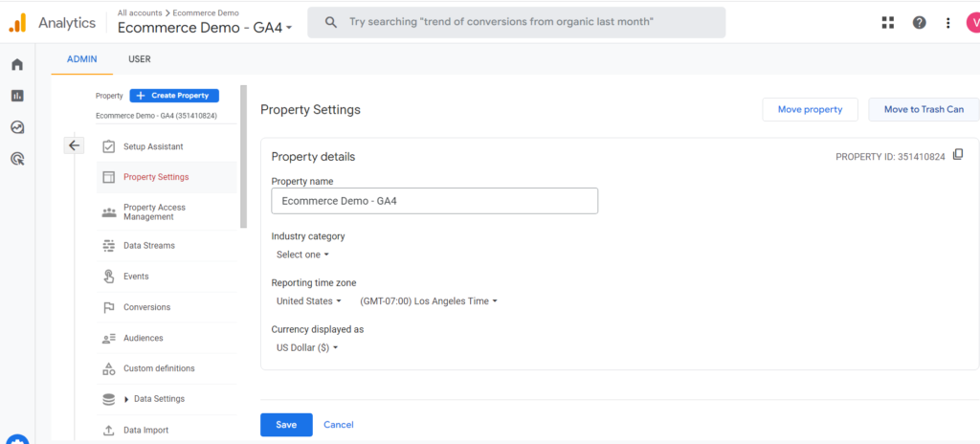
Task: Click the Property name text field
Action: click(434, 201)
